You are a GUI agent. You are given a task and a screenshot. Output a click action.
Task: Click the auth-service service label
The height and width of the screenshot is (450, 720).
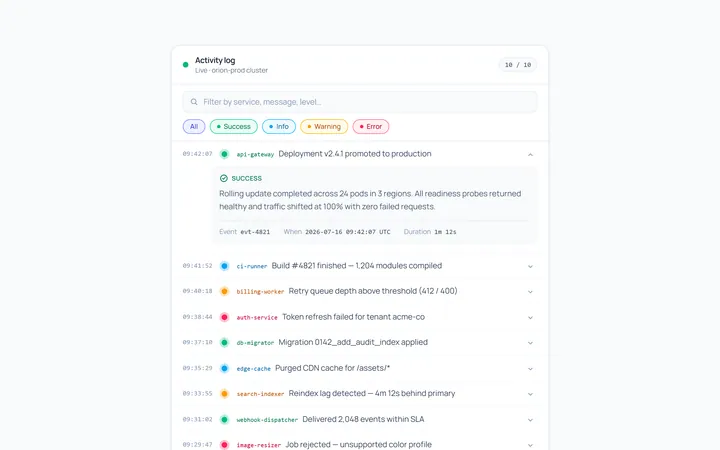click(257, 317)
